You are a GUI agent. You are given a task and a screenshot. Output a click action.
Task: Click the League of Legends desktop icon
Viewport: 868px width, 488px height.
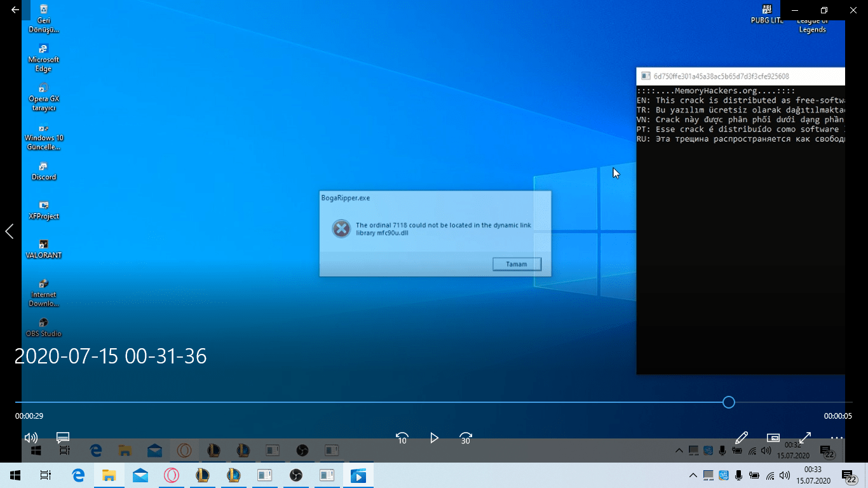[813, 25]
